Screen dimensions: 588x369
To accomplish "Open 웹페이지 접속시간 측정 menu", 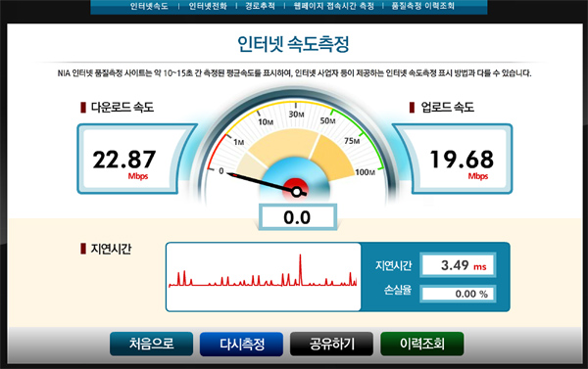I will click(334, 6).
